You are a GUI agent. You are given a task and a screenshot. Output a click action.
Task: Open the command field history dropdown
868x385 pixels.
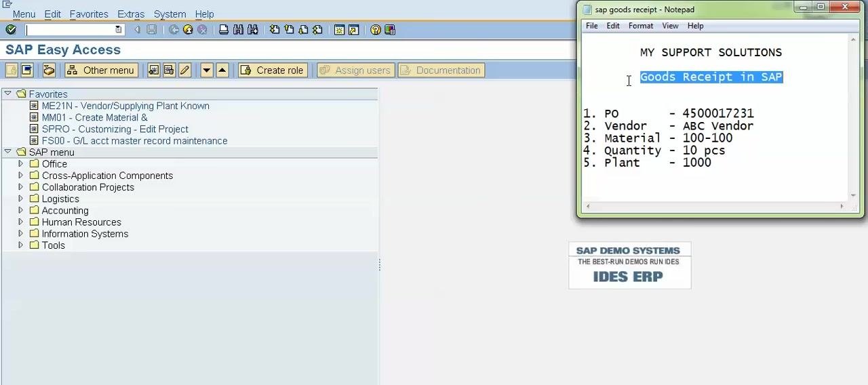click(119, 30)
